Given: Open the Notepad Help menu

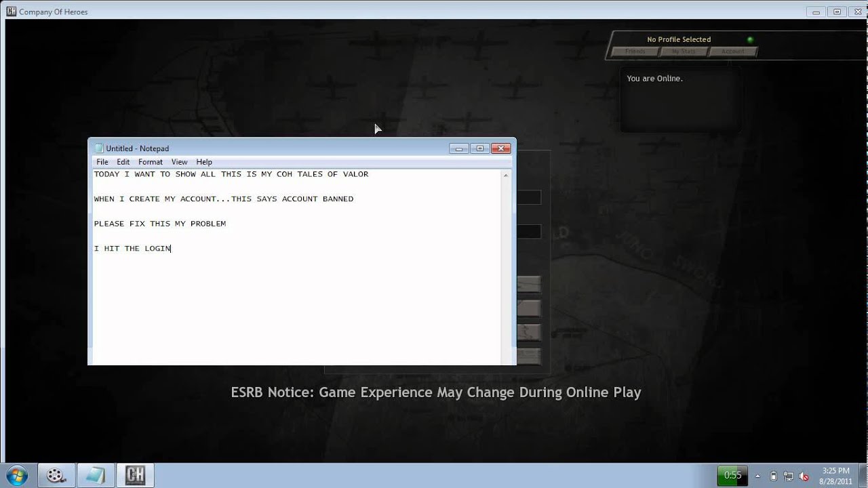Looking at the screenshot, I should point(204,162).
